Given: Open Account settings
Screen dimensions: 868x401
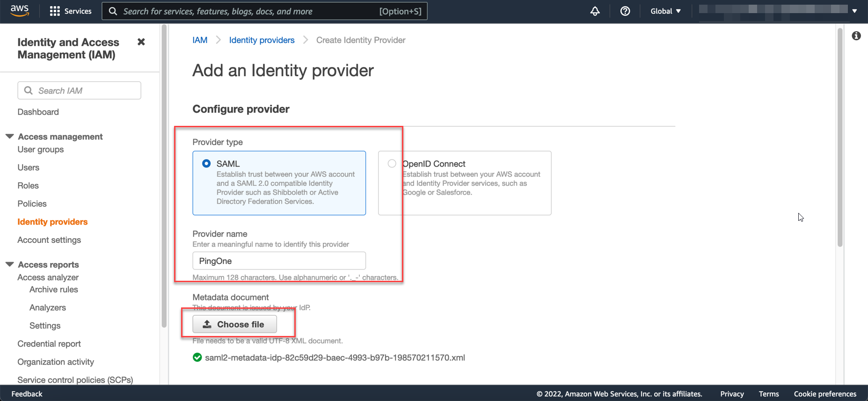Looking at the screenshot, I should click(x=49, y=240).
